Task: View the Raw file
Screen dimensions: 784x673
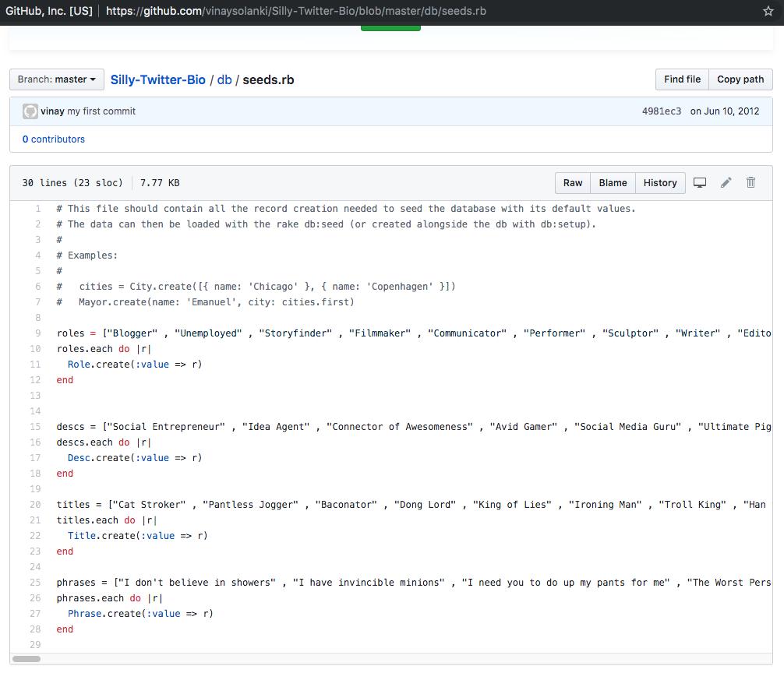Action: point(573,183)
